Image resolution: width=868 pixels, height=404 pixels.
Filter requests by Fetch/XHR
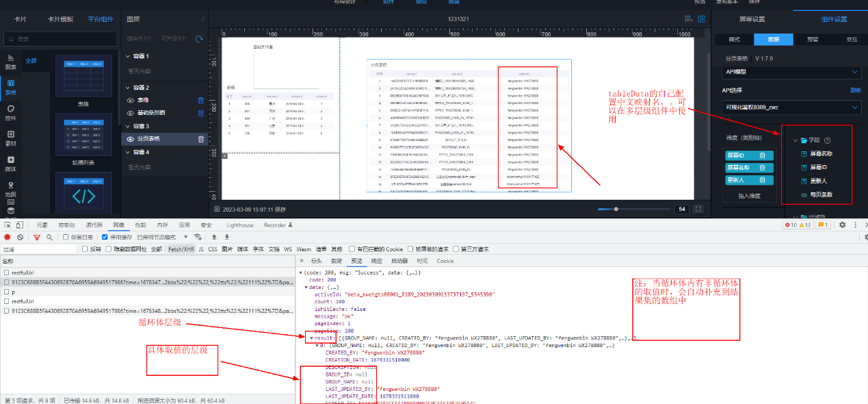tap(181, 249)
